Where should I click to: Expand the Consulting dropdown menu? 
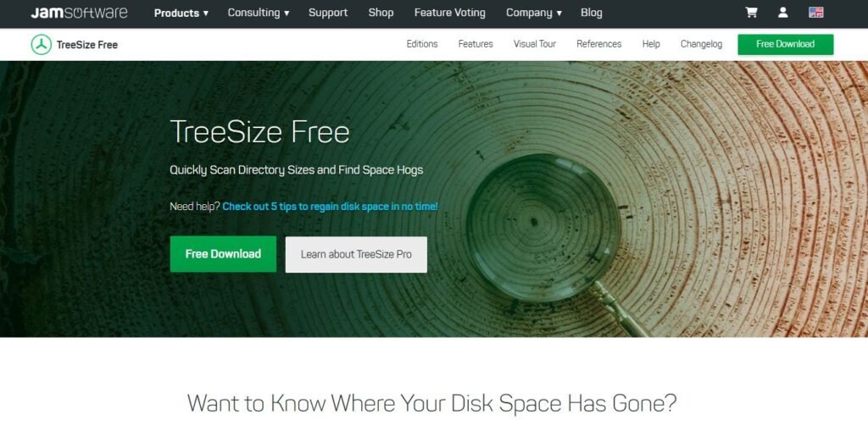259,13
